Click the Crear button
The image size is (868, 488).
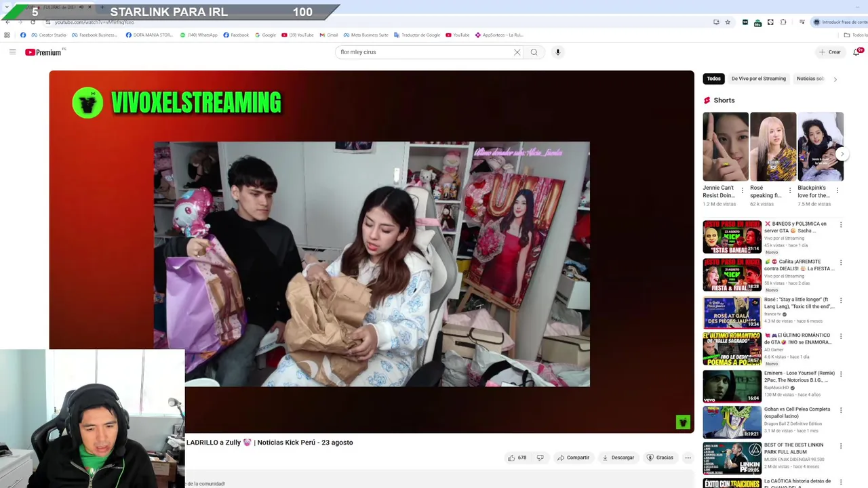(x=830, y=52)
